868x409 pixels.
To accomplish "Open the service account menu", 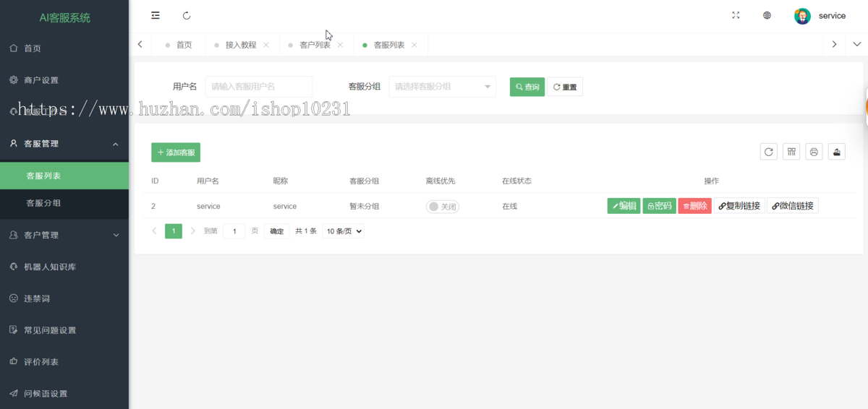I will coord(832,16).
